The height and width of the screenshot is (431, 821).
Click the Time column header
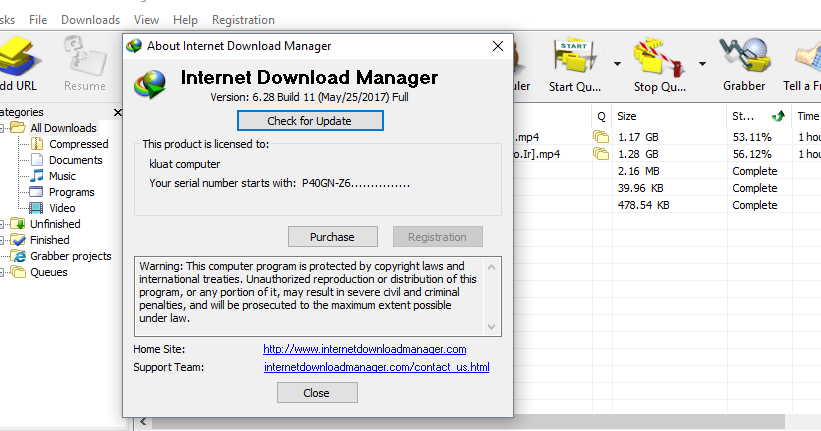coord(807,116)
